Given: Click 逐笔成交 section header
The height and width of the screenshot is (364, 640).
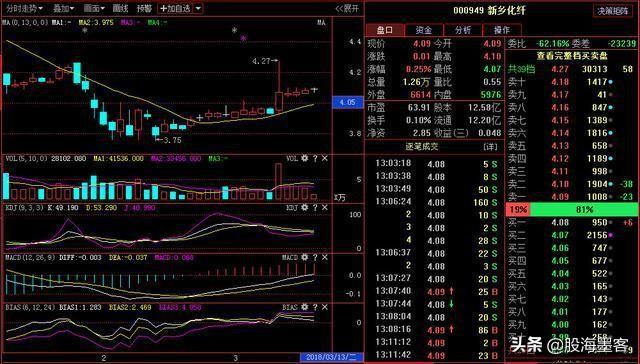Looking at the screenshot, I should click(x=422, y=146).
